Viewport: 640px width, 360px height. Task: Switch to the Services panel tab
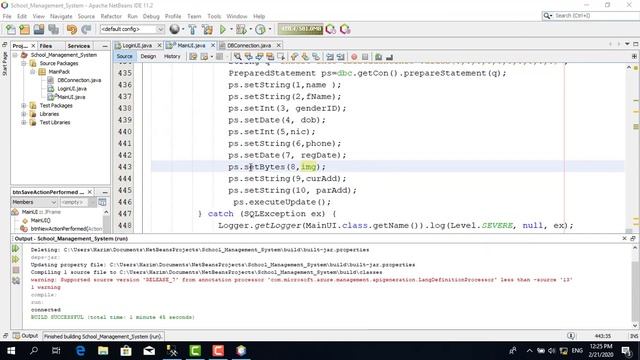tap(79, 46)
